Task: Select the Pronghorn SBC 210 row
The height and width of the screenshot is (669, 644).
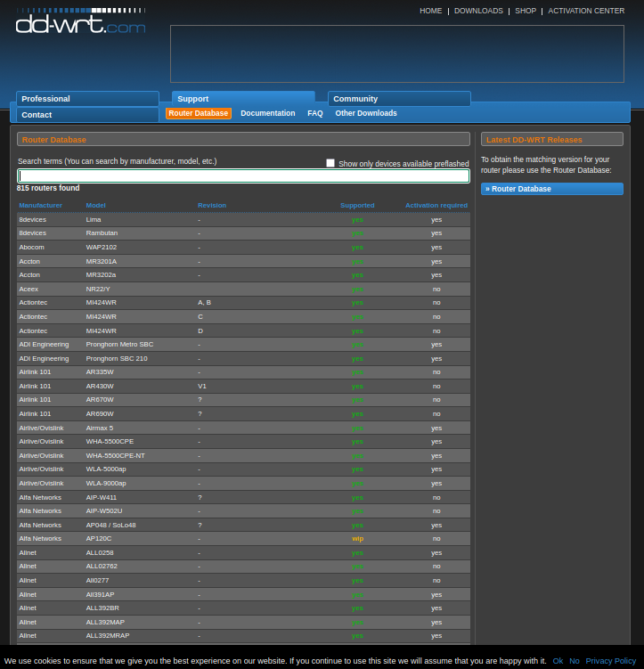Action: click(x=243, y=358)
